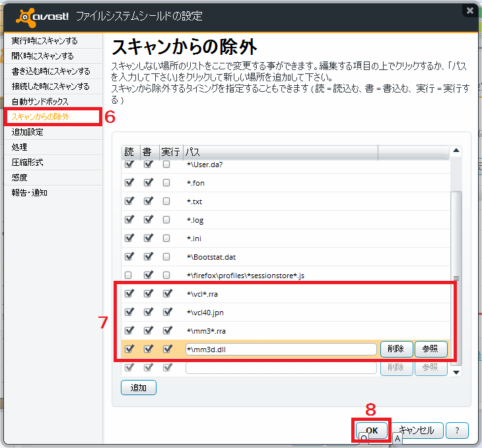Screen dimensions: 482x448
Task: Select 自動サンドボックス in the sidebar
Action: (x=40, y=102)
